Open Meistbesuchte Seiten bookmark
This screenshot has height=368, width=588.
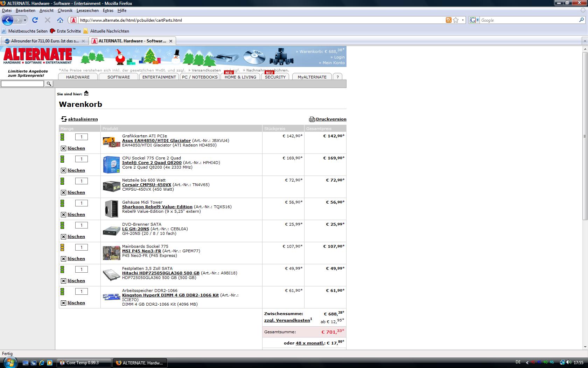click(24, 31)
